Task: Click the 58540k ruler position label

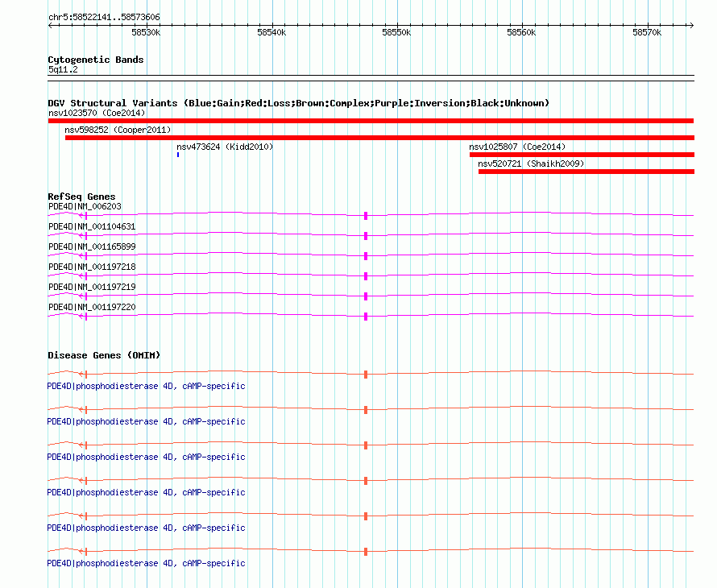Action: click(x=271, y=32)
